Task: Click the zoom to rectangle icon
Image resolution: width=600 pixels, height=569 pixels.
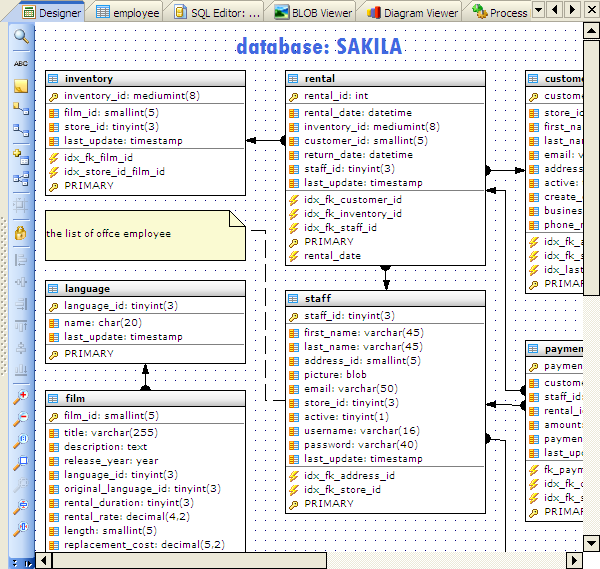Action: coord(21,463)
